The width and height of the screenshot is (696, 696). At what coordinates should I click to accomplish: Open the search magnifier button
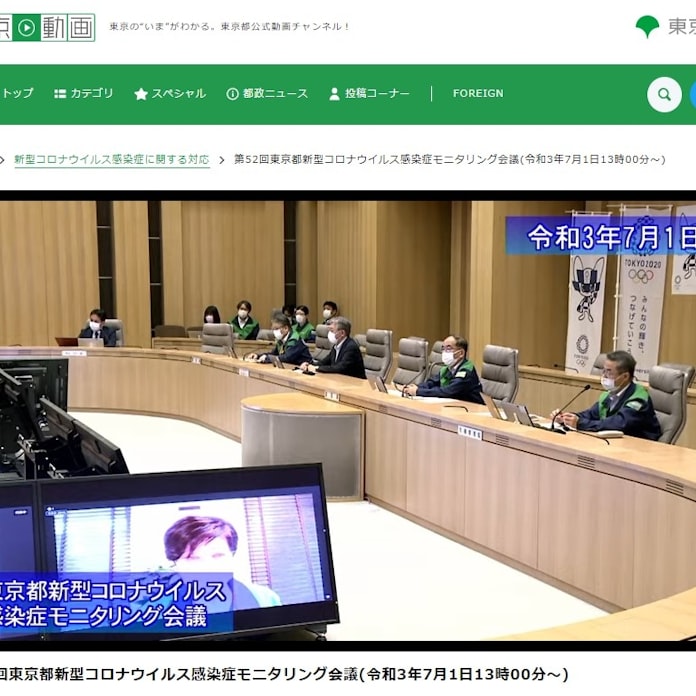(x=664, y=94)
